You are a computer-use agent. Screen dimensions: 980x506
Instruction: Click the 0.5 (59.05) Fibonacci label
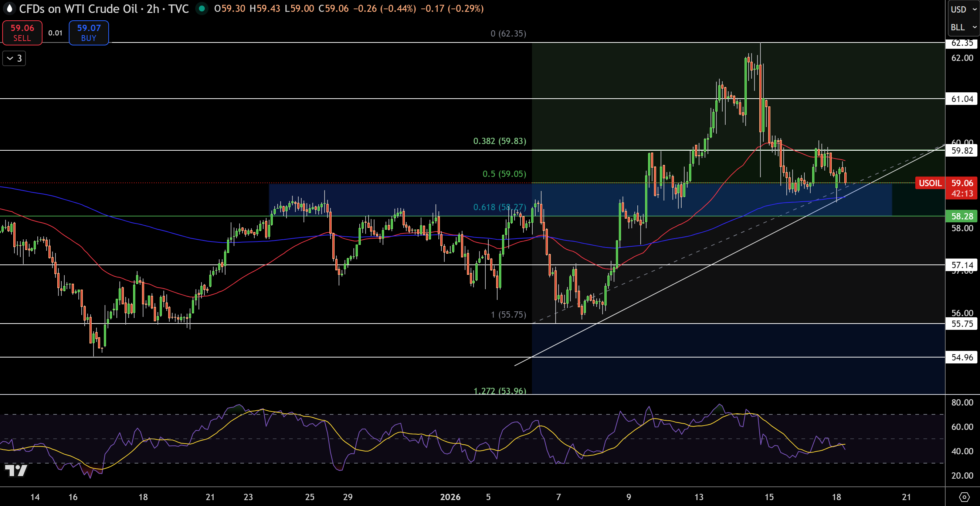coord(504,174)
